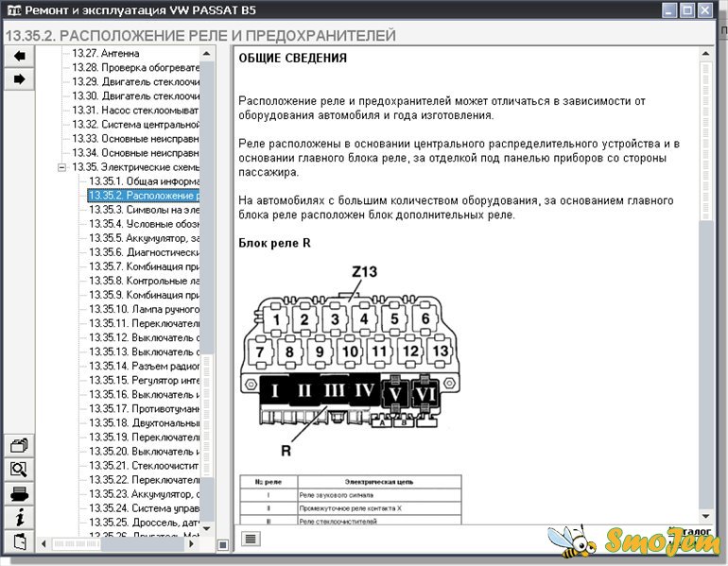
Task: Open the info icon in sidebar
Action: pos(19,517)
